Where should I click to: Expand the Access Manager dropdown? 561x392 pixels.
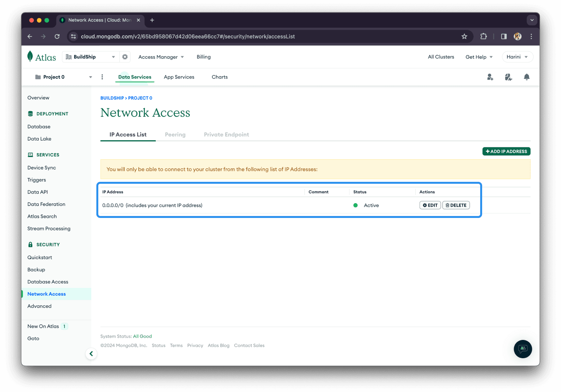(161, 57)
